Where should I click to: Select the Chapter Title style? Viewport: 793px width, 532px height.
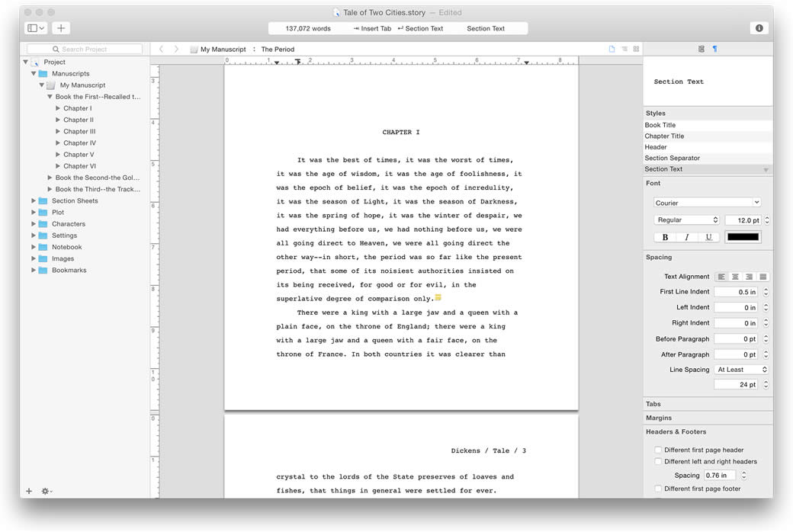tap(708, 136)
